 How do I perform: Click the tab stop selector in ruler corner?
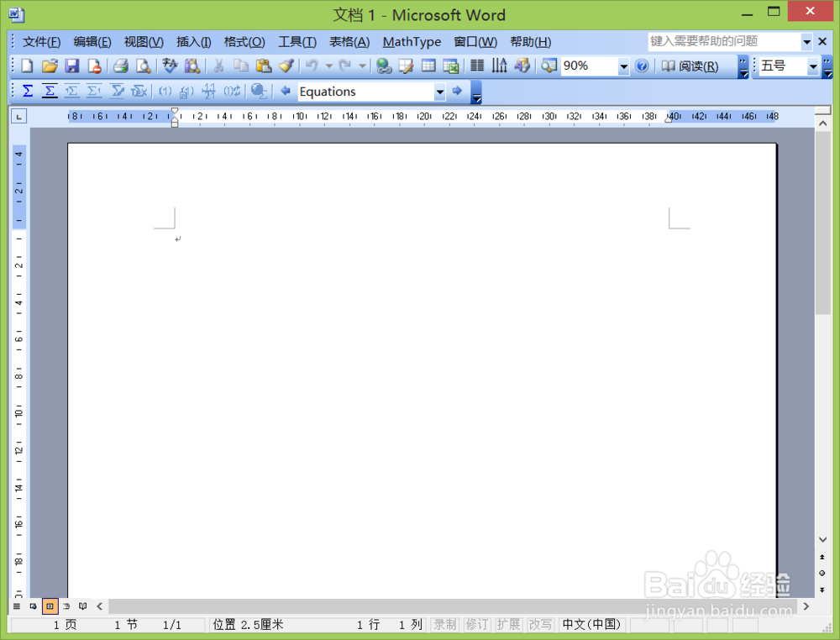(18, 116)
